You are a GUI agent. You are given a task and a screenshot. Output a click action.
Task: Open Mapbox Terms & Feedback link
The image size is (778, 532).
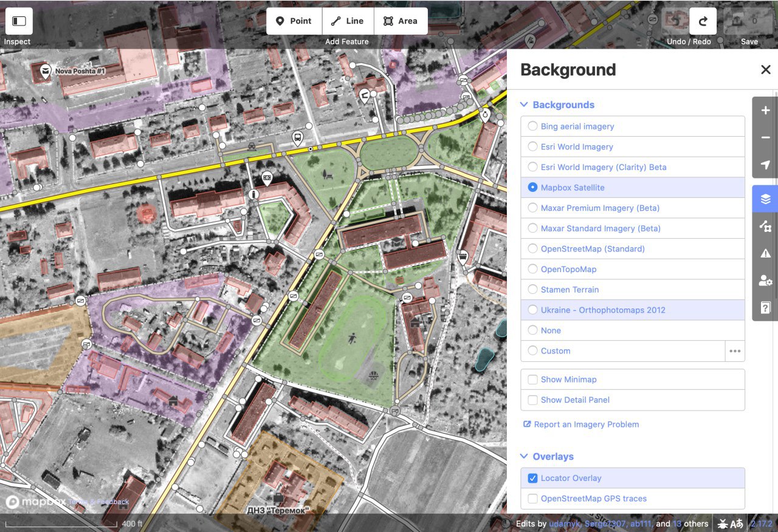tap(99, 502)
